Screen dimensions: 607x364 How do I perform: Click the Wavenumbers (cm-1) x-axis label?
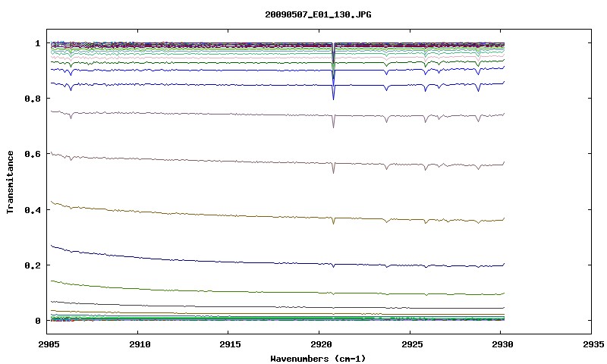318,359
